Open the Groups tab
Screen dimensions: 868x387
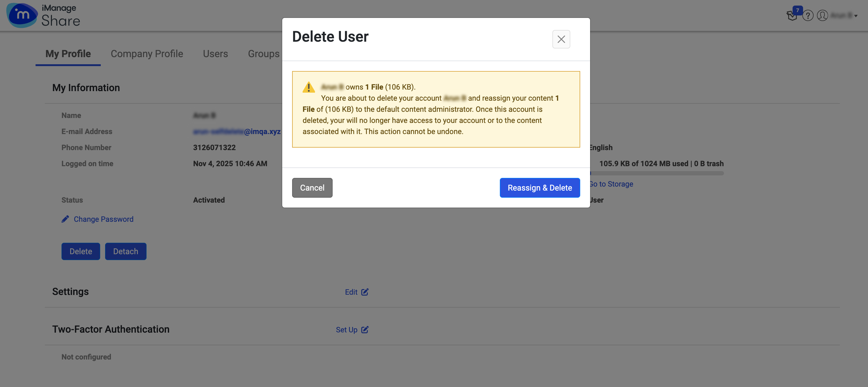click(263, 54)
